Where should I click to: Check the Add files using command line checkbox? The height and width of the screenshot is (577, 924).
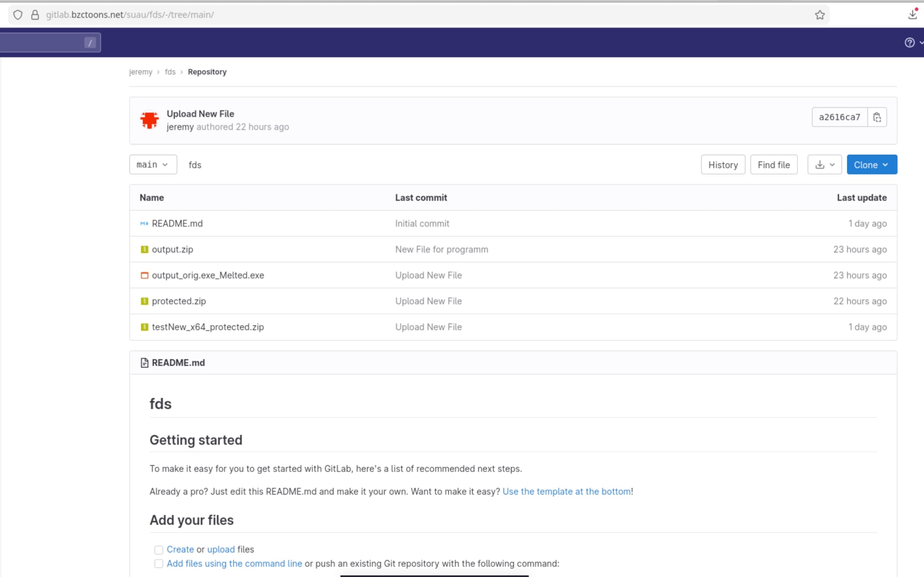point(159,564)
